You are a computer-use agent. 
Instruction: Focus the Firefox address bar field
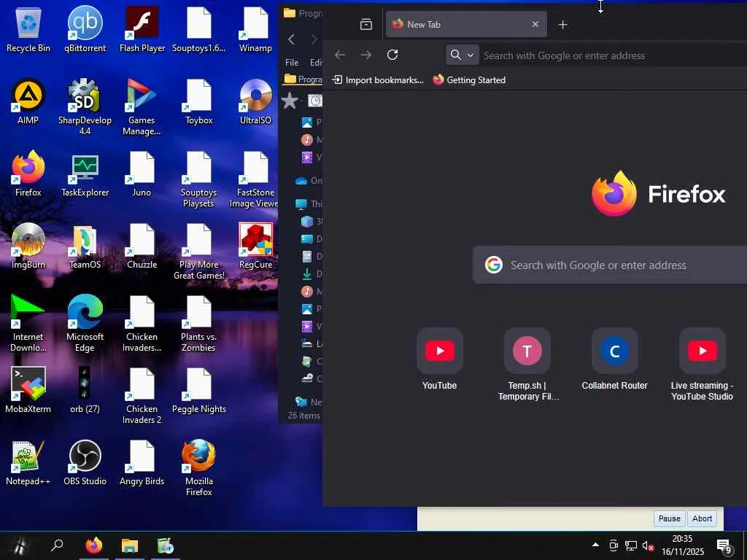[614, 55]
